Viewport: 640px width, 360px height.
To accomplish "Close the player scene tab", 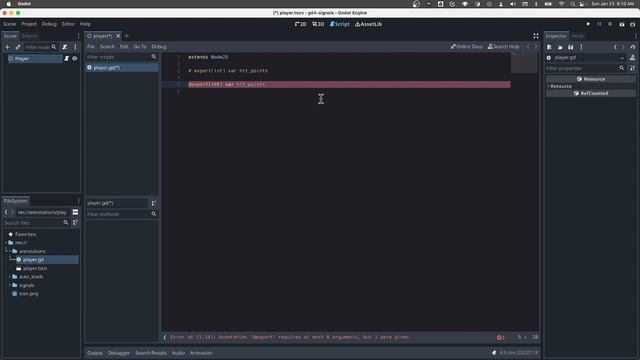I will pyautogui.click(x=118, y=36).
